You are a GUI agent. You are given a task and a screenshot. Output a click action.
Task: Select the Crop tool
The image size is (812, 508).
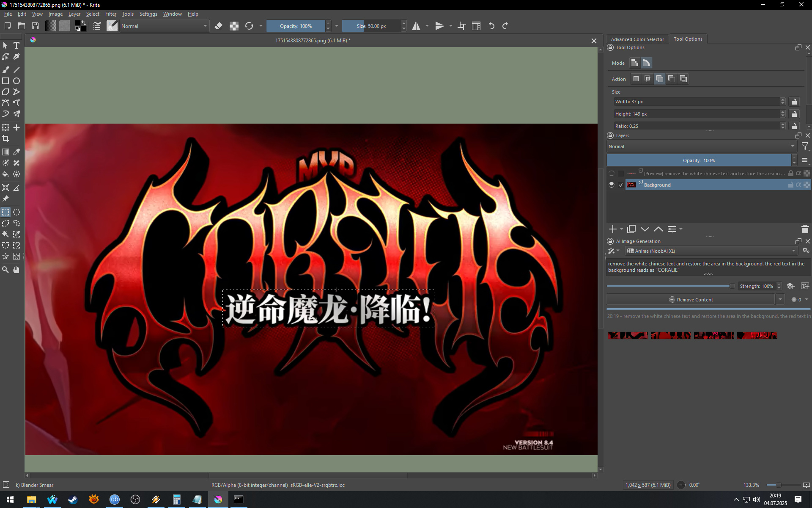[5, 138]
